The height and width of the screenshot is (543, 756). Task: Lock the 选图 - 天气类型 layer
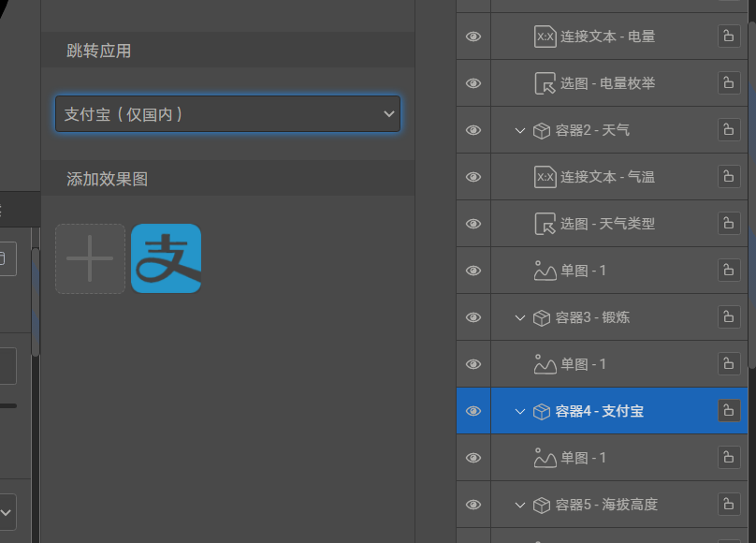(x=729, y=223)
